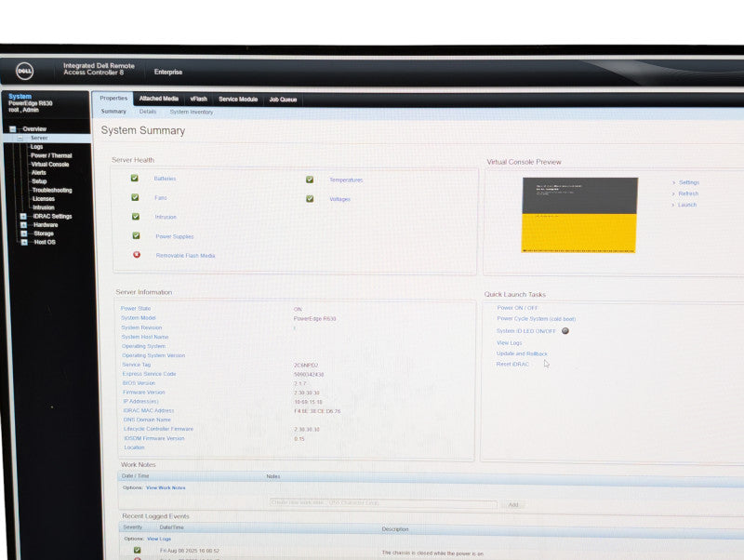Viewport: 744px width, 560px height.
Task: Open Licenses in the sidebar
Action: coord(44,199)
